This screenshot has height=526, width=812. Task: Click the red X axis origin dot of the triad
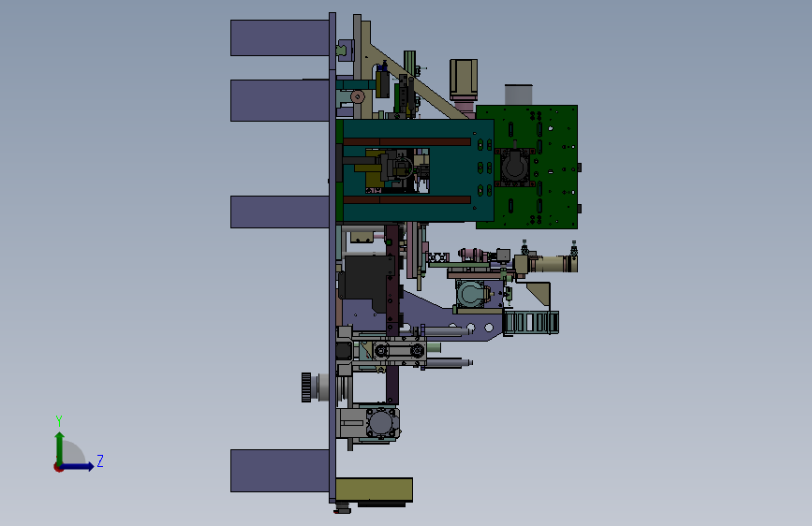[58, 467]
